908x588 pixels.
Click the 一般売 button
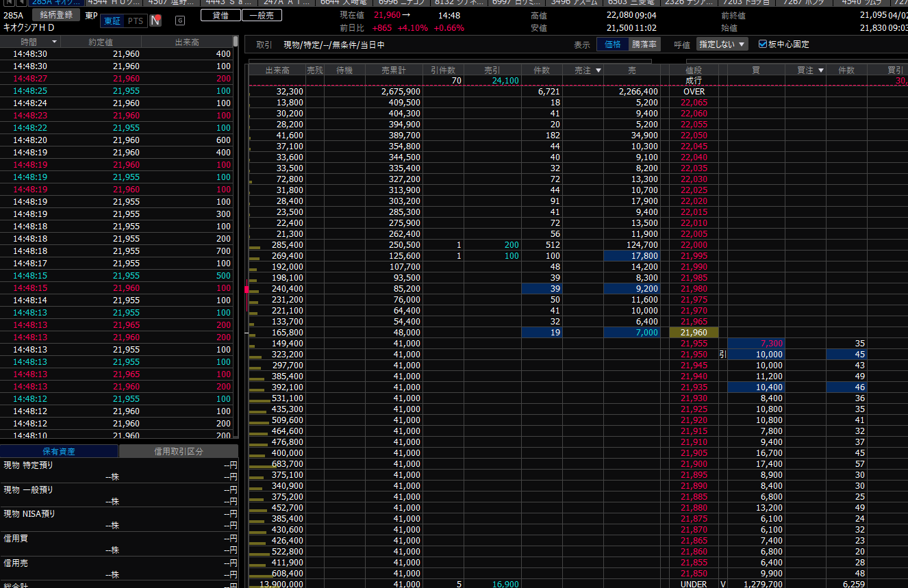261,15
